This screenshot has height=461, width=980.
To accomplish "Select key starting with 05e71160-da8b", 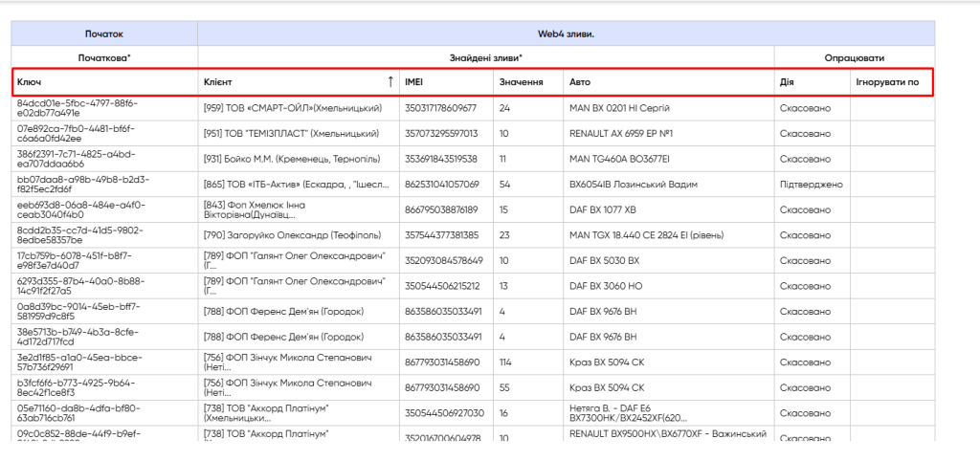I will tap(77, 413).
